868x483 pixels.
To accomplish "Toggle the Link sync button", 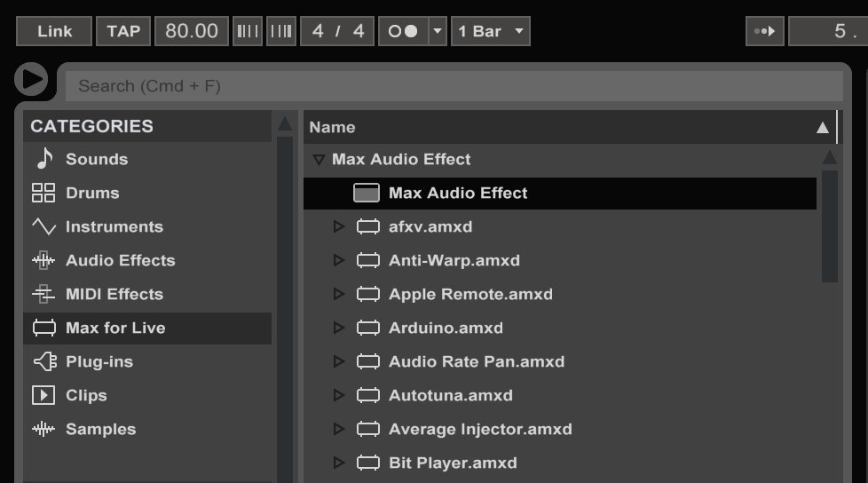I will point(54,31).
